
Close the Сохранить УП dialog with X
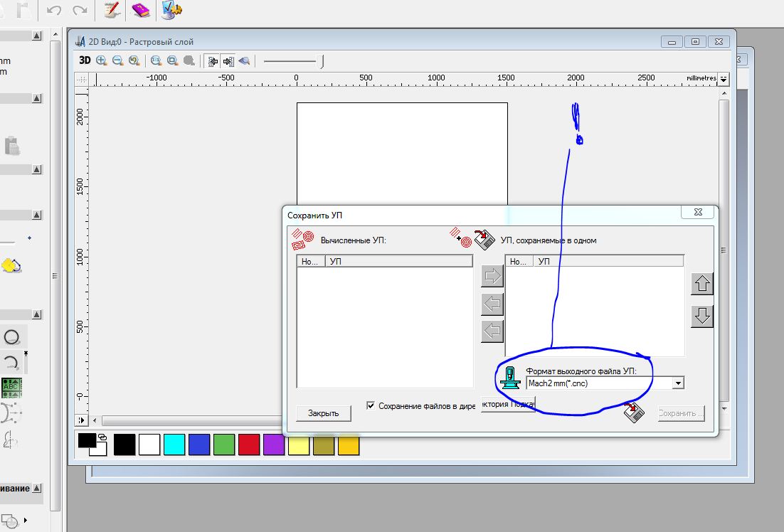coord(699,212)
